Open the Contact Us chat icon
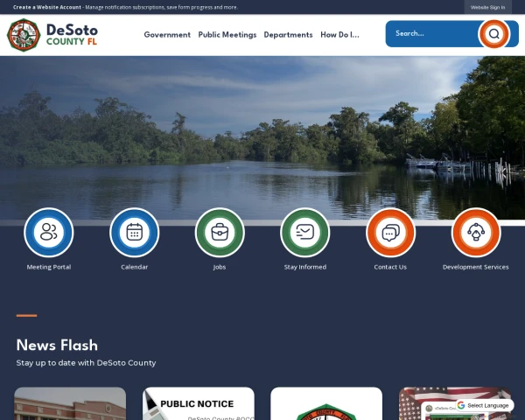Image resolution: width=525 pixels, height=420 pixels. point(391,233)
